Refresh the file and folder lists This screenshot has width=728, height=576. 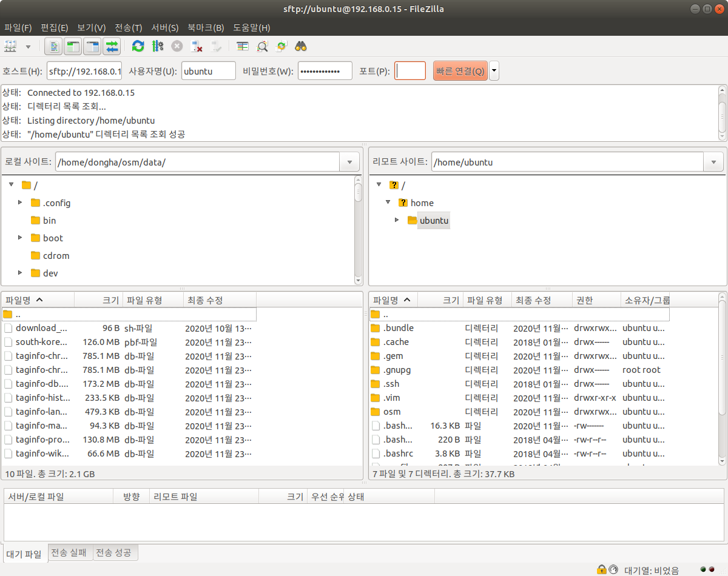click(x=138, y=46)
